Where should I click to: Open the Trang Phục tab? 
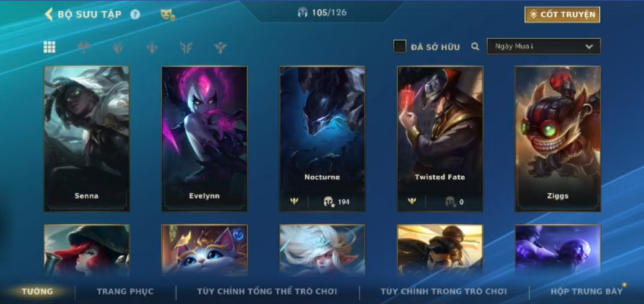click(x=125, y=292)
